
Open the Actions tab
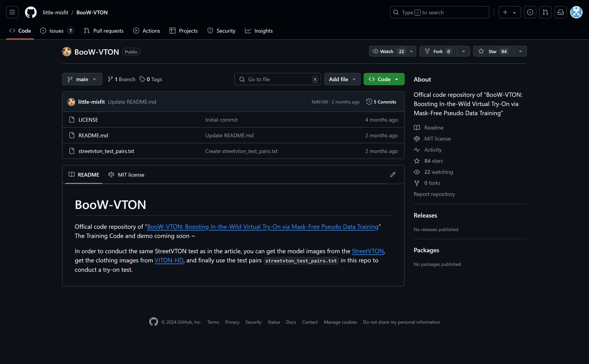[x=147, y=31]
